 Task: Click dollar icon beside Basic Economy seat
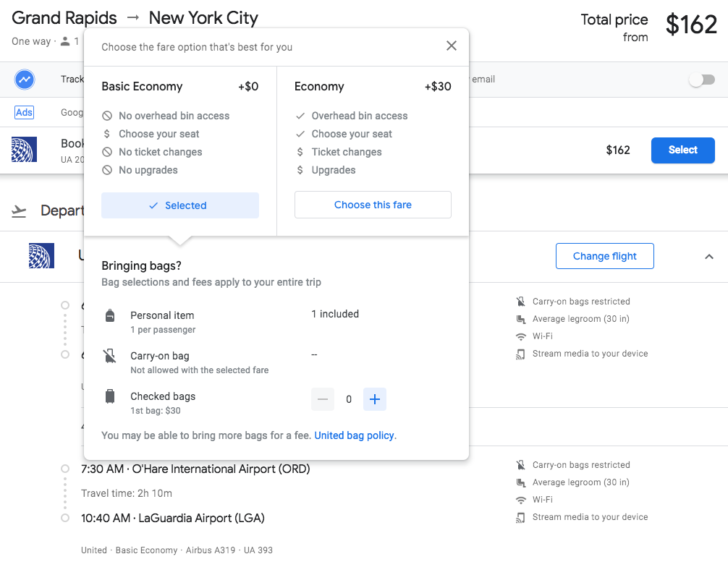pos(107,134)
